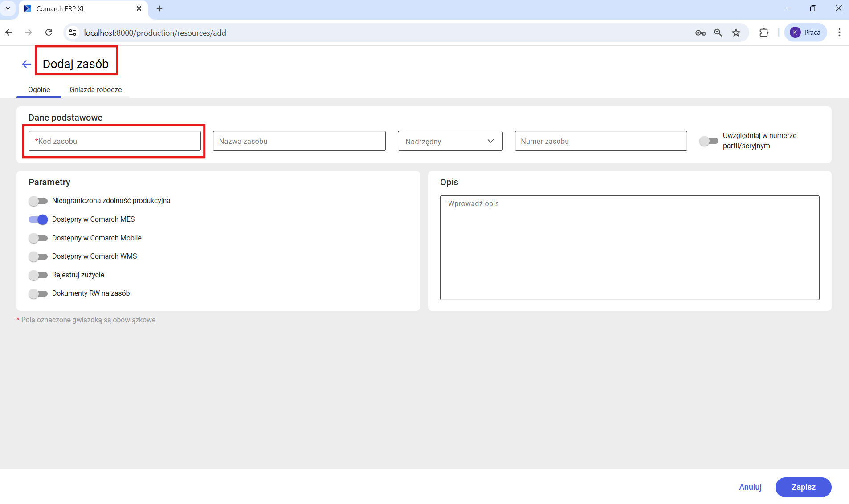The width and height of the screenshot is (849, 504).
Task: Minimize the browser window
Action: [x=788, y=8]
